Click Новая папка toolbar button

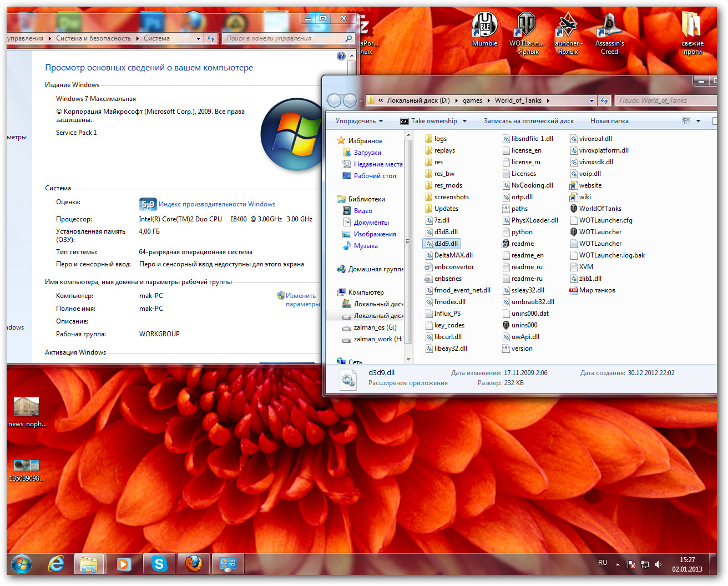click(609, 121)
